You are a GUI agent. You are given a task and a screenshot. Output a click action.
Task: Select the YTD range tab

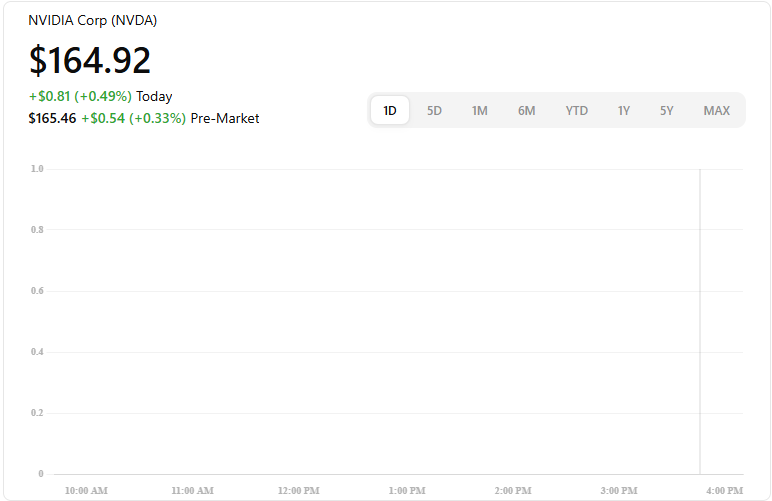(577, 110)
